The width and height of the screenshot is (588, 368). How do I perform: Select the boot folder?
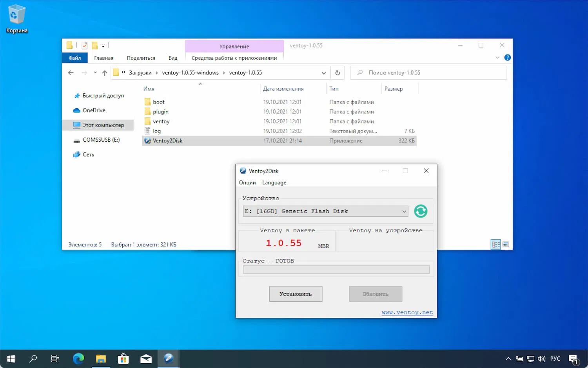158,102
